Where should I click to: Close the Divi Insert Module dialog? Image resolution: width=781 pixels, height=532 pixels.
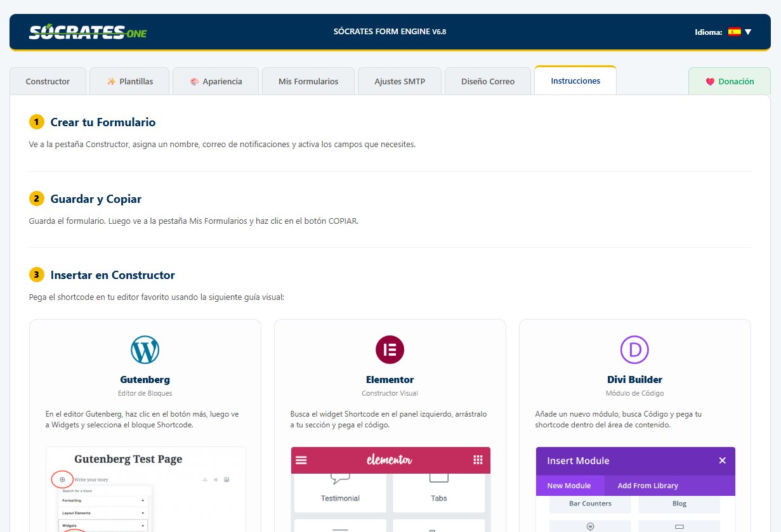[722, 460]
